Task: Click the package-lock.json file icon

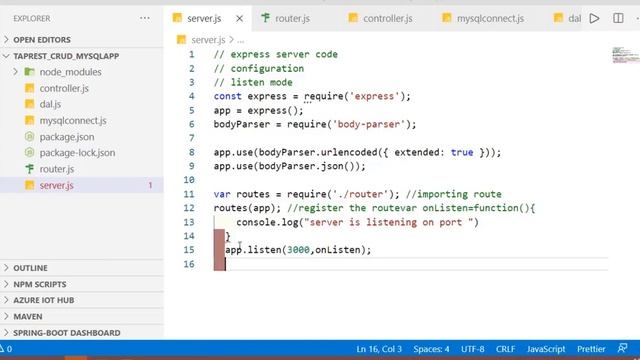Action: pos(29,153)
